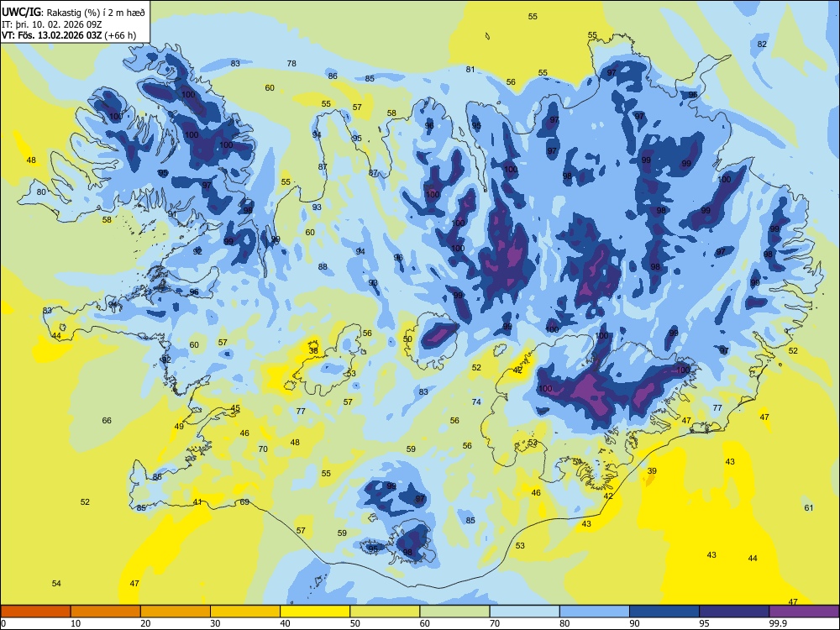Click the orange 10–20 legend swatch

pos(106,612)
